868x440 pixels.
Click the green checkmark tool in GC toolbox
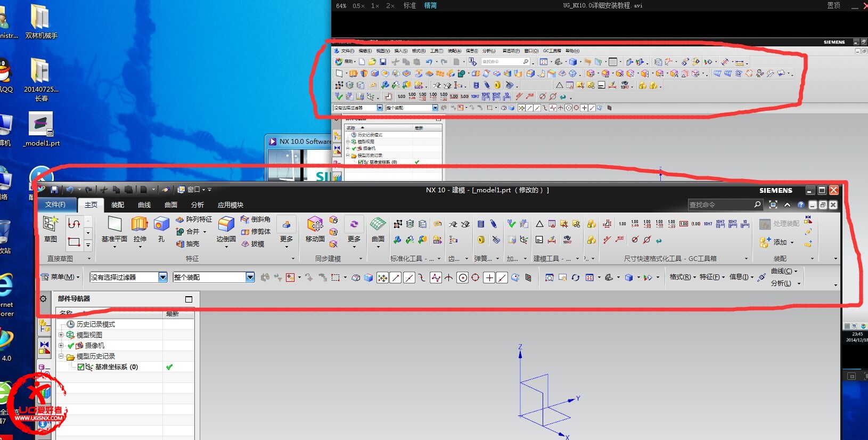point(511,224)
